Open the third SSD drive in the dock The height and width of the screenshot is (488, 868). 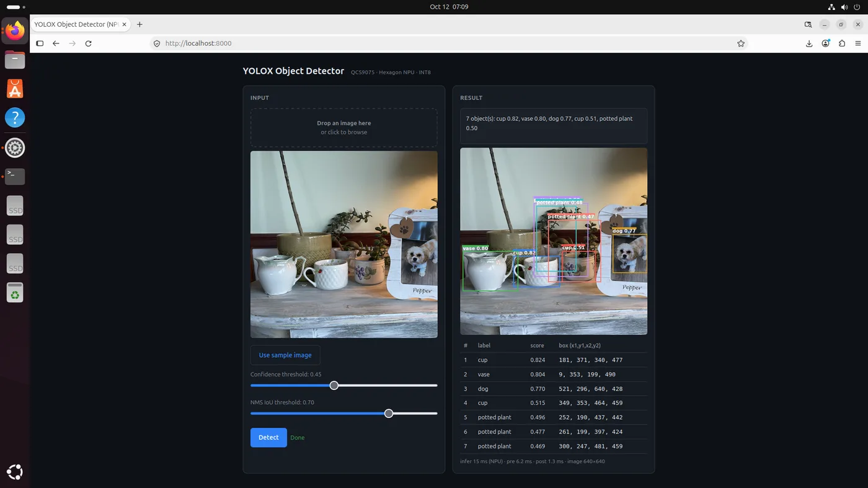(x=15, y=264)
